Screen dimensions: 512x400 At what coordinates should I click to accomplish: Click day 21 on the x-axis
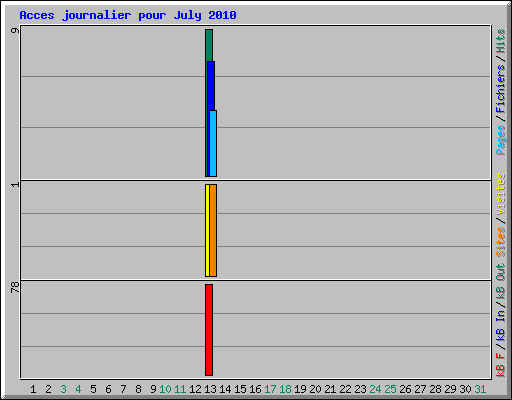coord(330,389)
